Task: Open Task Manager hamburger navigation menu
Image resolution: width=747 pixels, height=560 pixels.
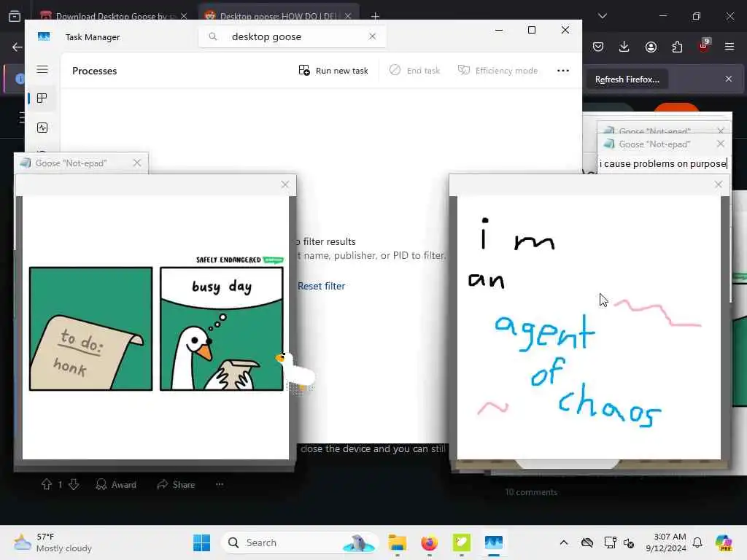Action: tap(42, 69)
